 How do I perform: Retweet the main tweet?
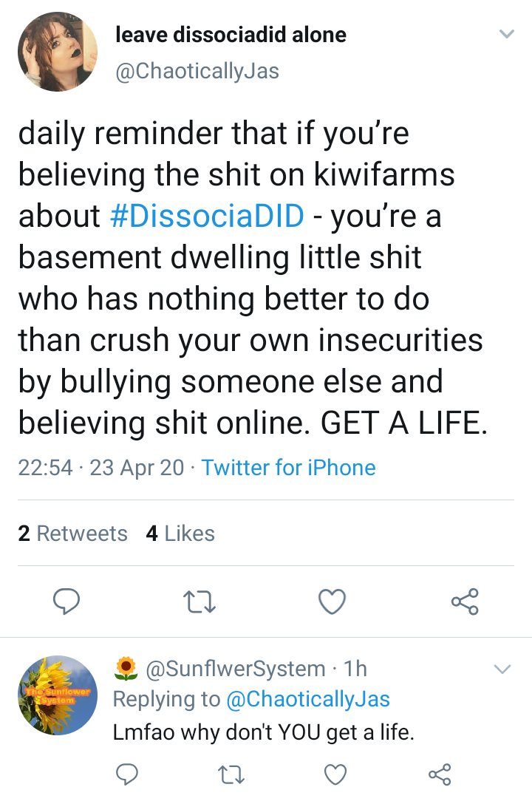click(200, 602)
